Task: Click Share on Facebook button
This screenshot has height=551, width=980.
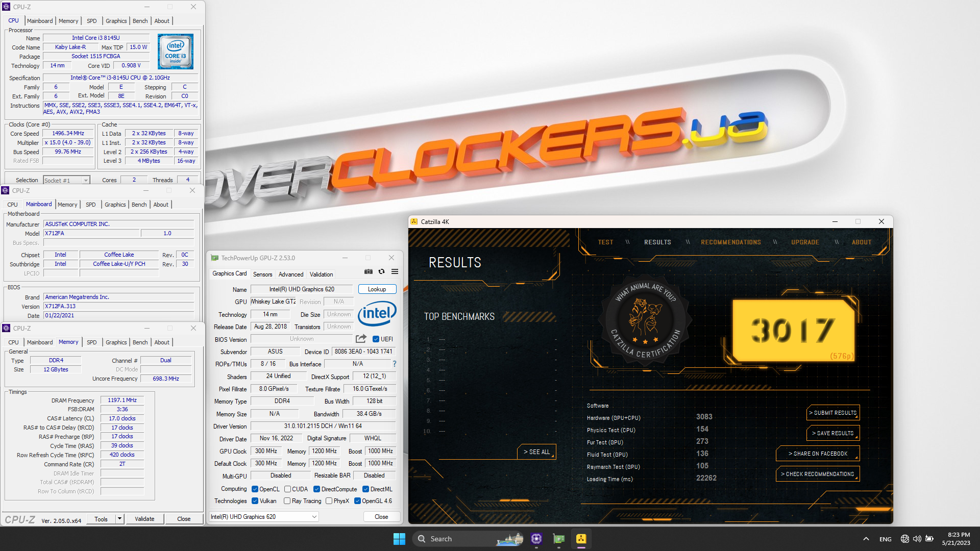Action: pos(818,454)
